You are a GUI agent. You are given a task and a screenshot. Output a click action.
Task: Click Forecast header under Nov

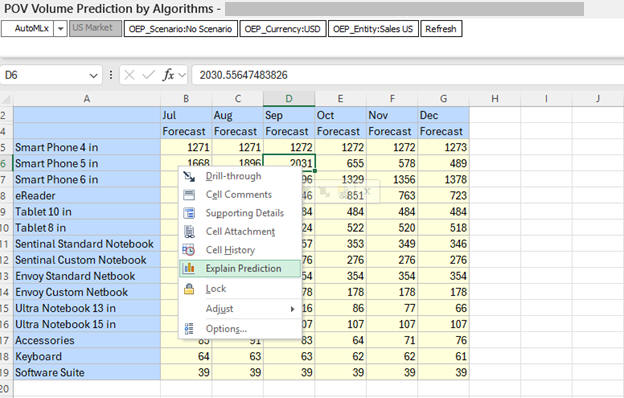pyautogui.click(x=392, y=131)
